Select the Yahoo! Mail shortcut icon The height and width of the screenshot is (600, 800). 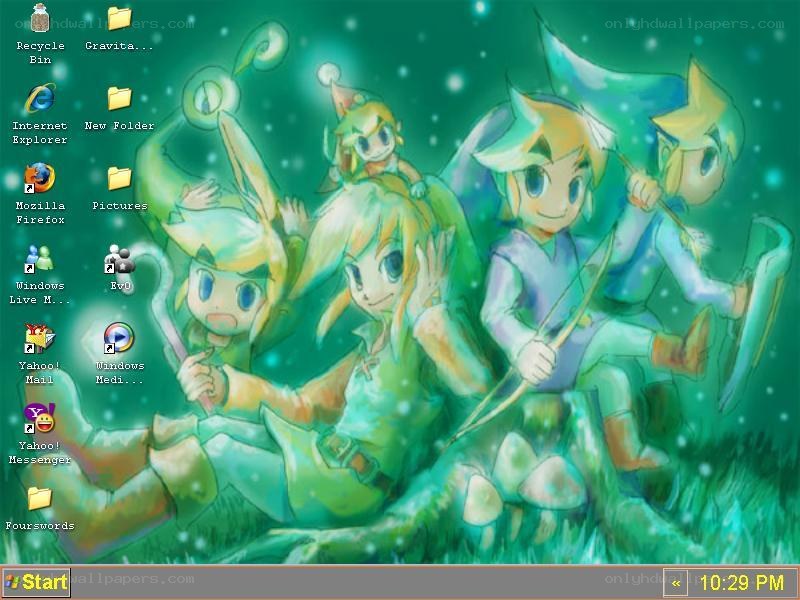tap(40, 338)
